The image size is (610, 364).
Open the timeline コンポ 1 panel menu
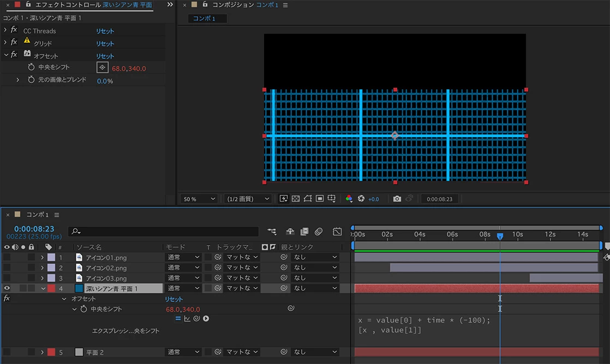(57, 215)
